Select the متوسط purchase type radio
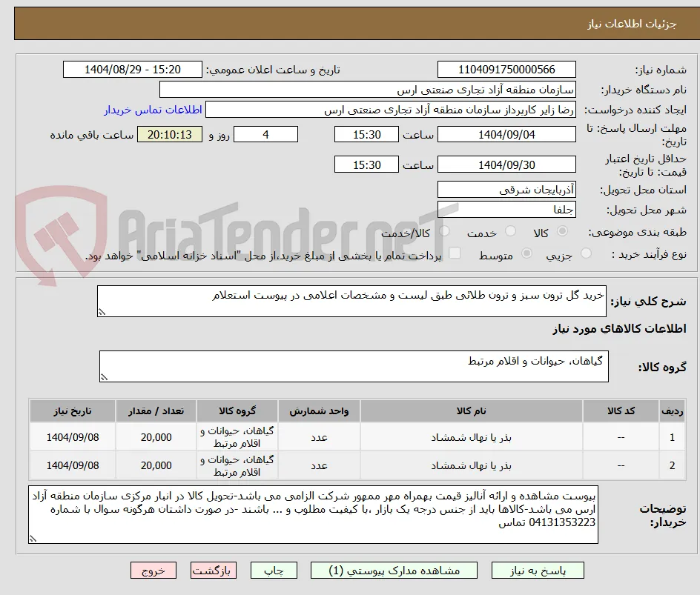Viewport: 700px width, 595px height. point(526,253)
